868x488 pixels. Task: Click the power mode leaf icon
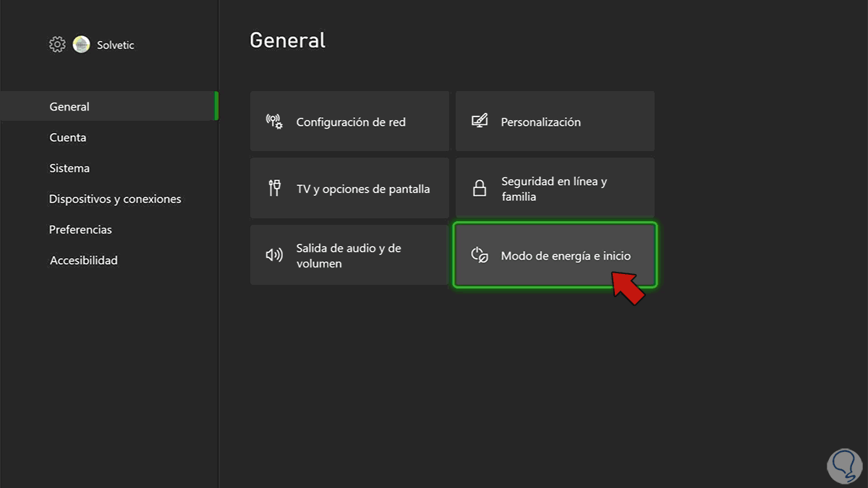[x=479, y=255]
